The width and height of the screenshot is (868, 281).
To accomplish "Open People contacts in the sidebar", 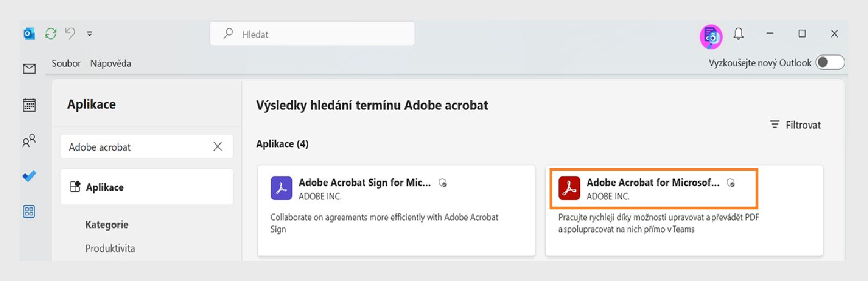I will pos(29,140).
